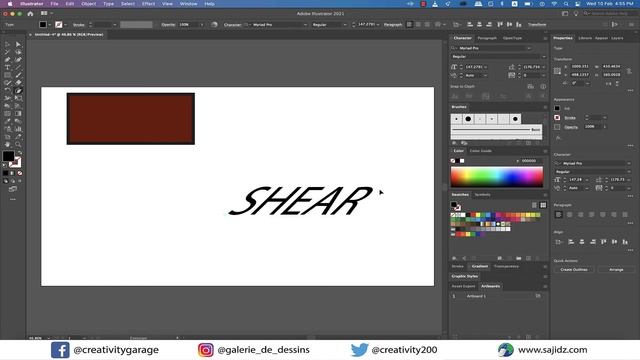
Task: Set the None fill mode below swatches
Action: (20, 173)
